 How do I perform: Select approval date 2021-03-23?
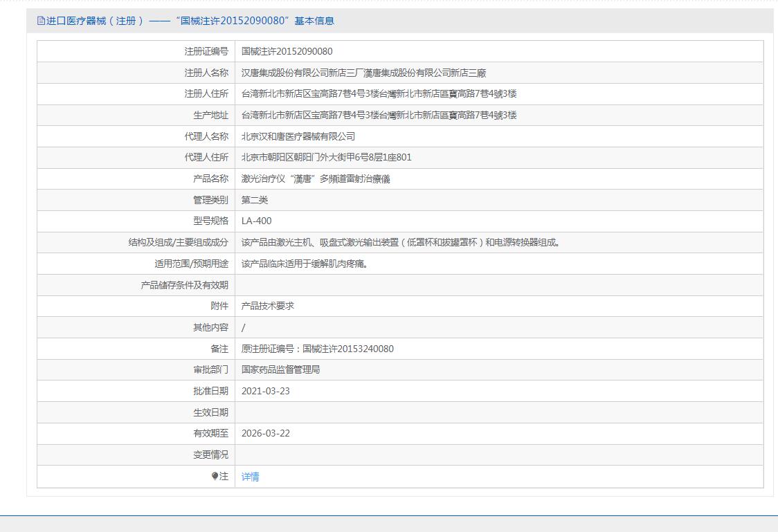tap(266, 391)
